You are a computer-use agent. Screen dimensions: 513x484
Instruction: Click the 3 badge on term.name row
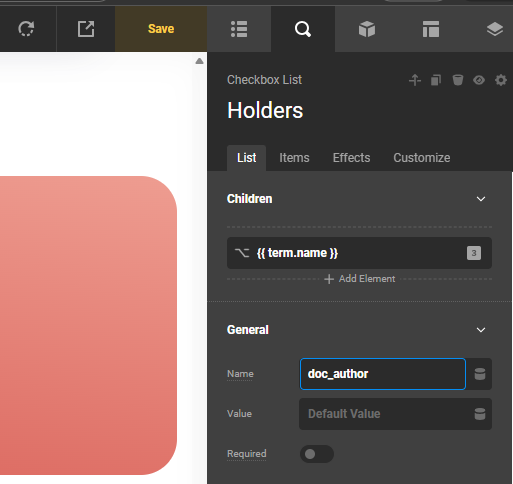click(474, 253)
